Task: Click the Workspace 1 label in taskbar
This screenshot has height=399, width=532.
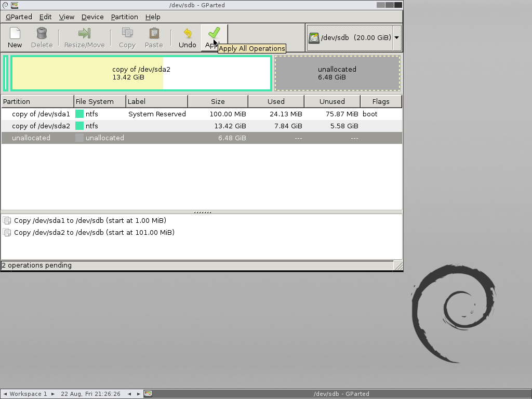Action: pos(28,394)
